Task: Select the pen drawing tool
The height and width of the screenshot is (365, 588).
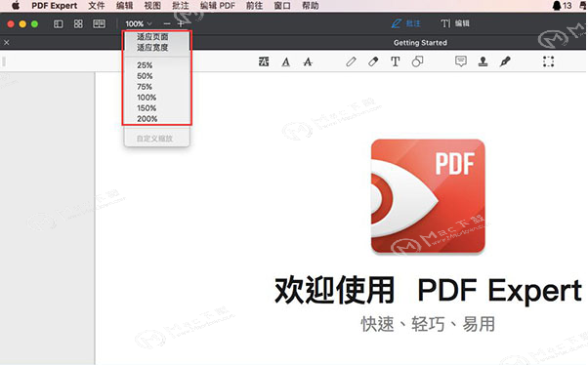Action: [x=351, y=61]
